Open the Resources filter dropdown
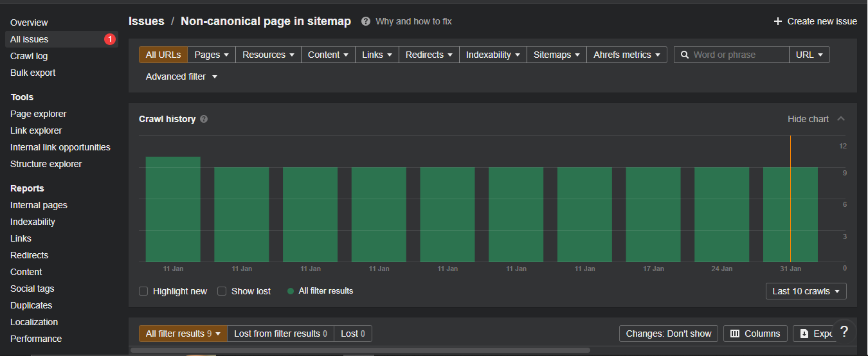This screenshot has height=356, width=868. 268,55
